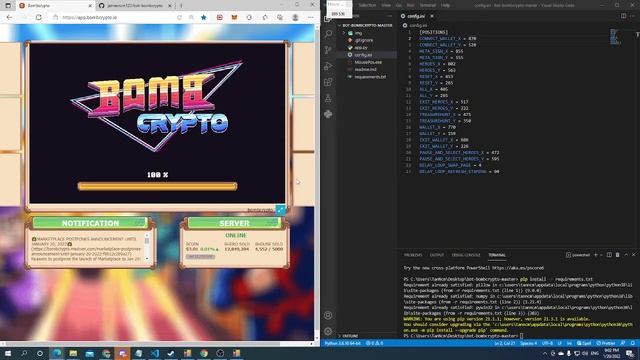
Task: Click the Python interpreter version in status bar
Action: coord(342,343)
